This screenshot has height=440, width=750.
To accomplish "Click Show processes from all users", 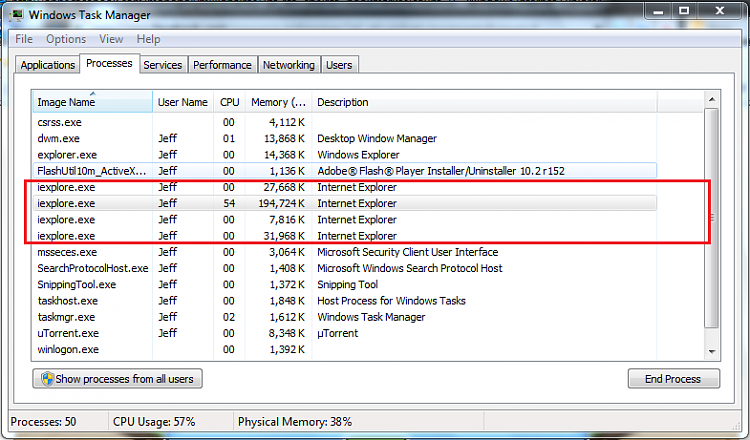I will 118,379.
